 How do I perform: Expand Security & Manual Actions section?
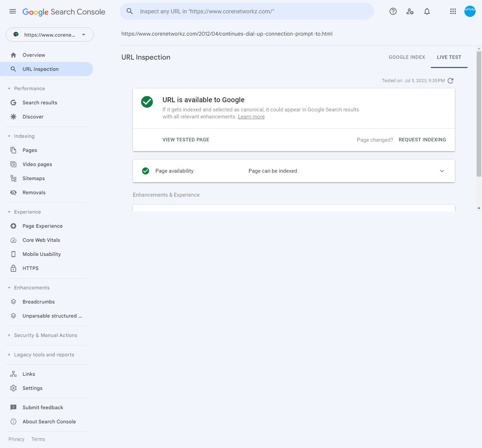coord(42,335)
